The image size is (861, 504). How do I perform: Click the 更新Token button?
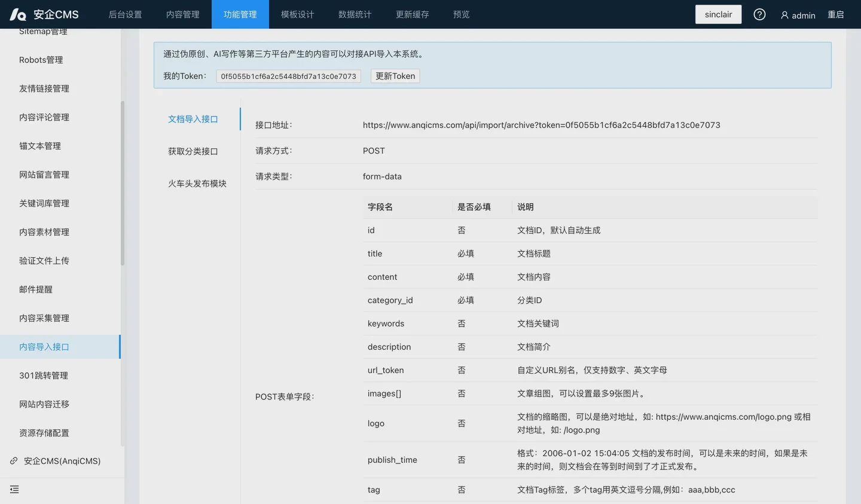395,76
